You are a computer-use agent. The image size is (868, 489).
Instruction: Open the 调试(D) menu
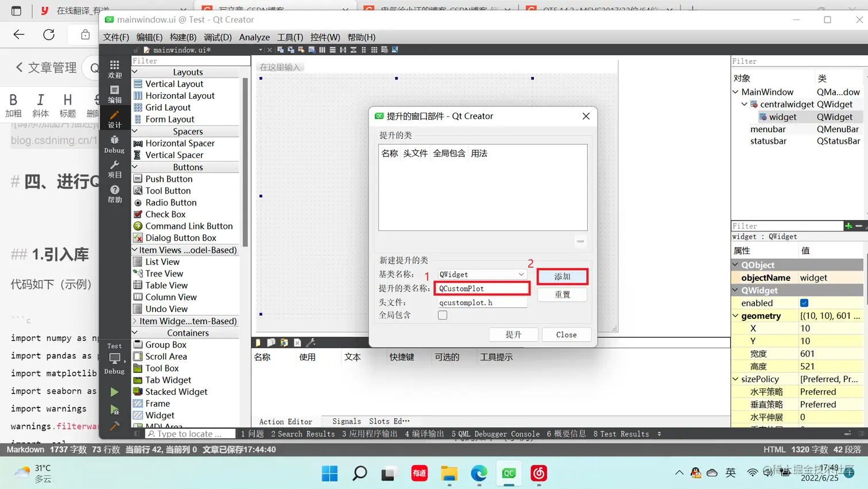218,37
